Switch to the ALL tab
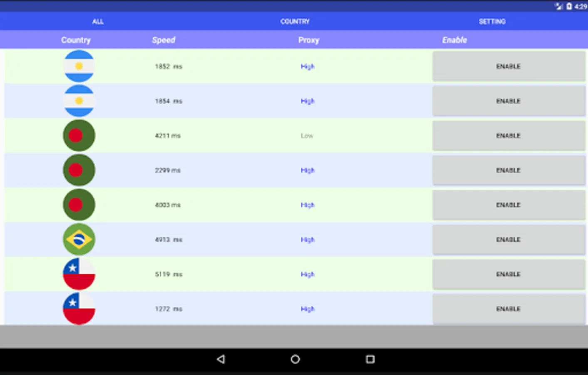 tap(98, 21)
